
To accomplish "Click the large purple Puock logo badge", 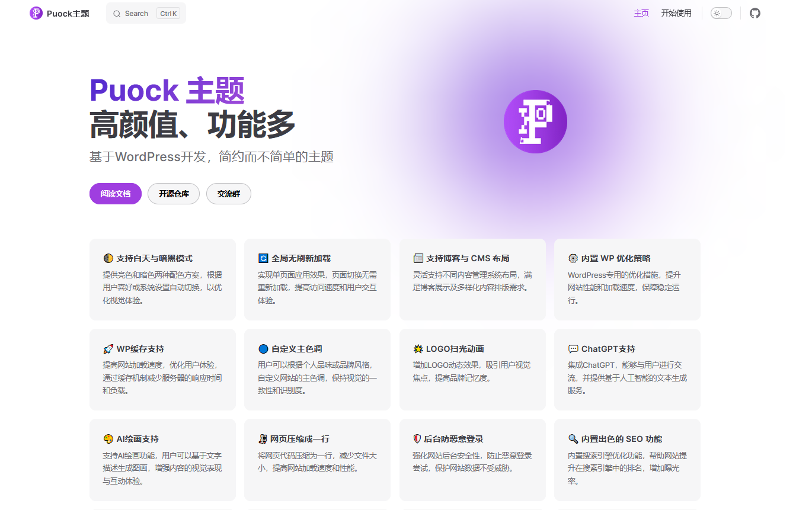I will 535,121.
